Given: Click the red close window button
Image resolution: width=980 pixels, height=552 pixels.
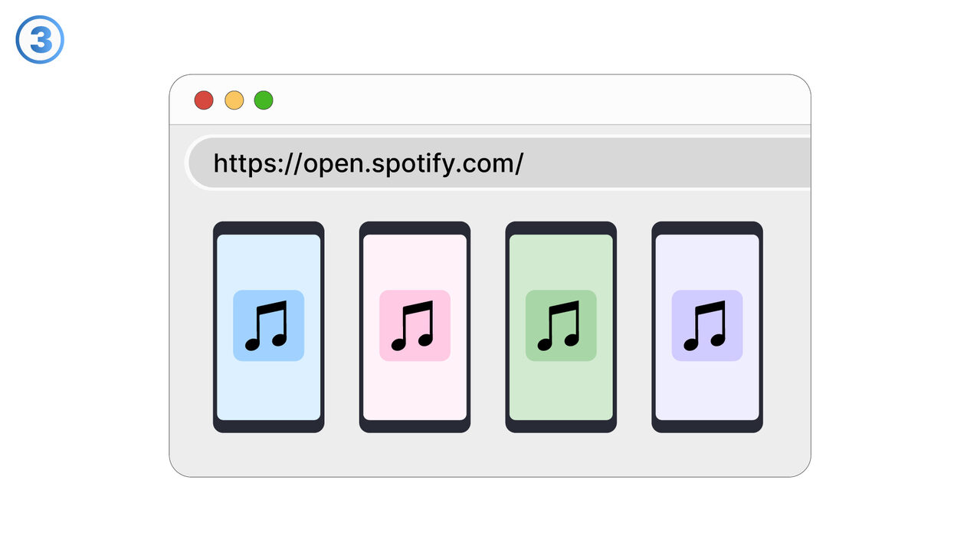Looking at the screenshot, I should coord(204,100).
